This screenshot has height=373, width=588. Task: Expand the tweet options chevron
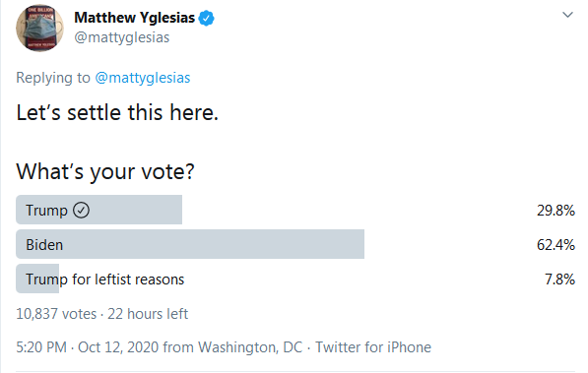coord(567,15)
